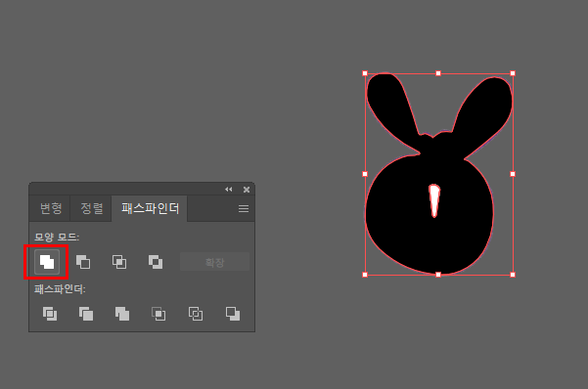Apply the Minus Front shape mode

click(83, 262)
